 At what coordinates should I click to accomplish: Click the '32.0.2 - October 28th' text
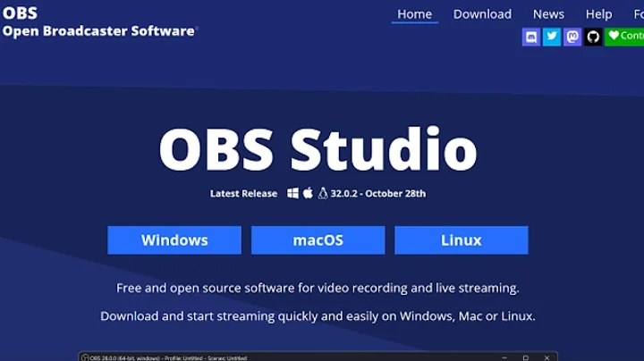point(377,194)
